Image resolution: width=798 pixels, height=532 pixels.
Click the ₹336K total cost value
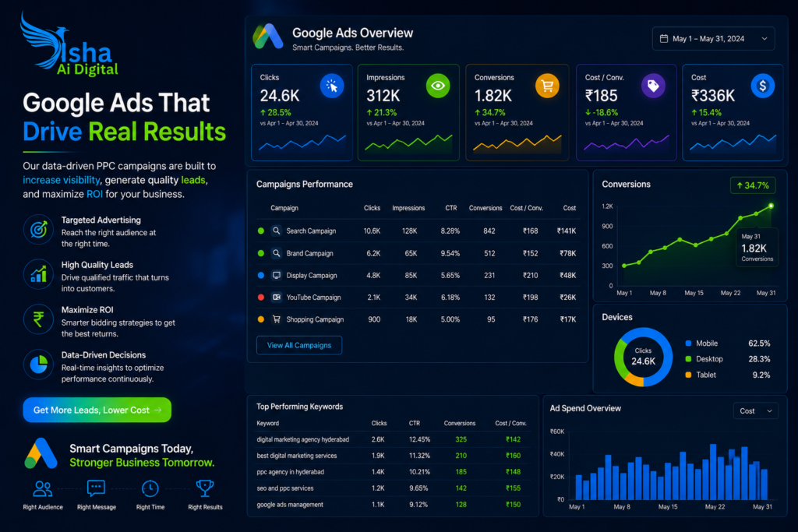[x=713, y=96]
